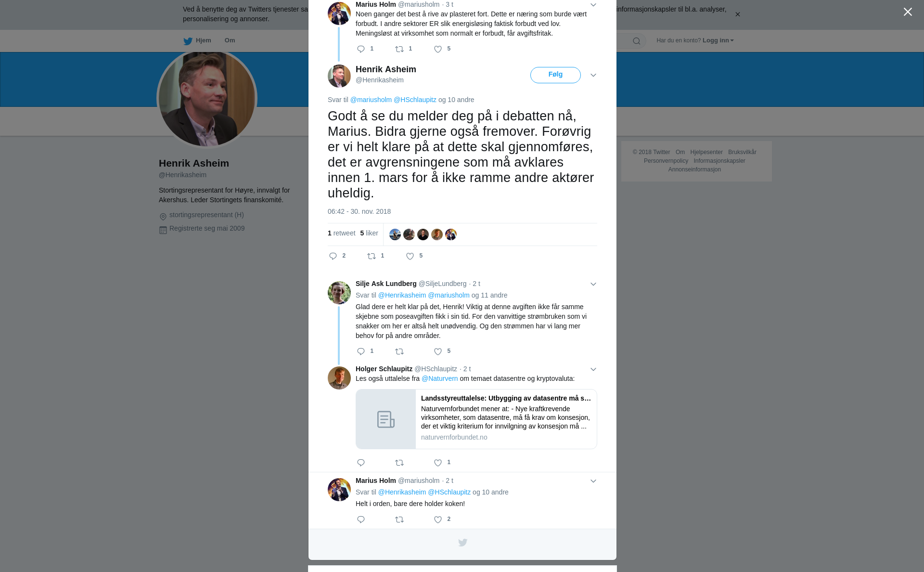
Task: Expand options for Silje Ask Lundberg's tweet
Action: (x=593, y=284)
